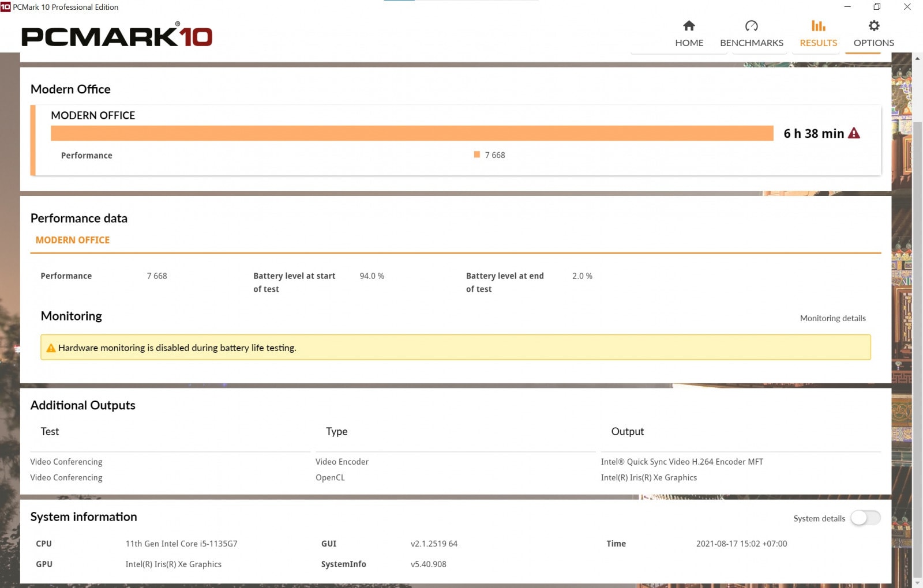
Task: Click the vertical scrollbar thumb
Action: coord(917,346)
